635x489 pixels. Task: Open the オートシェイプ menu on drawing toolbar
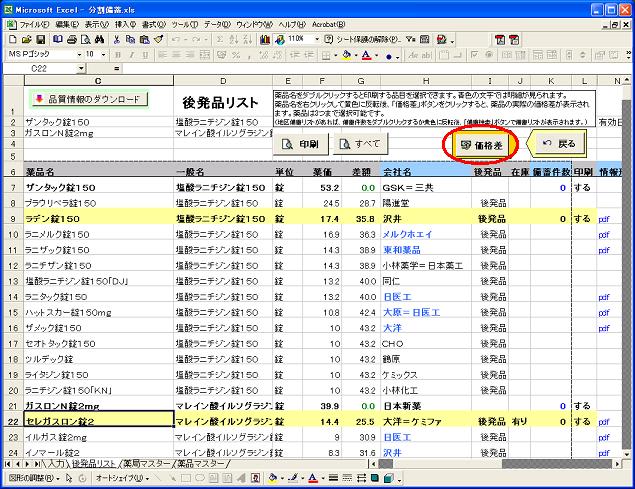(x=118, y=479)
